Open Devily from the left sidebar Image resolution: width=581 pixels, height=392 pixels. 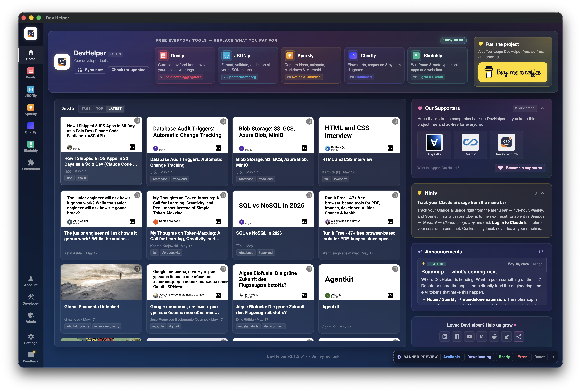click(x=31, y=73)
